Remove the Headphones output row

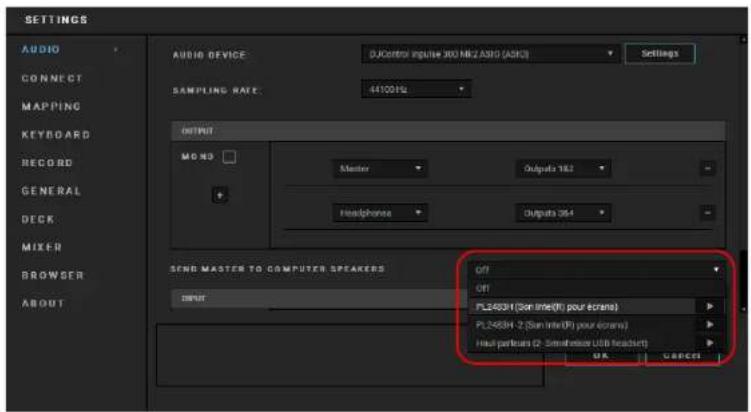coord(708,213)
